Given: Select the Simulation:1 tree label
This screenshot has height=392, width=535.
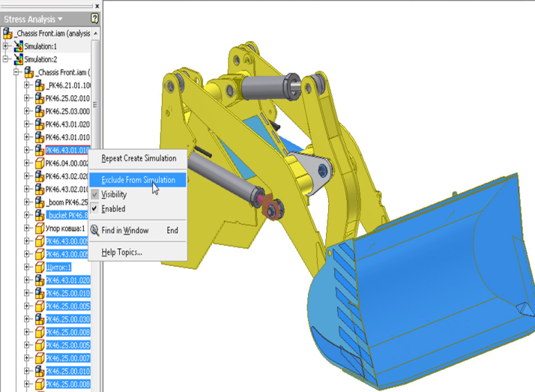Looking at the screenshot, I should (40, 46).
